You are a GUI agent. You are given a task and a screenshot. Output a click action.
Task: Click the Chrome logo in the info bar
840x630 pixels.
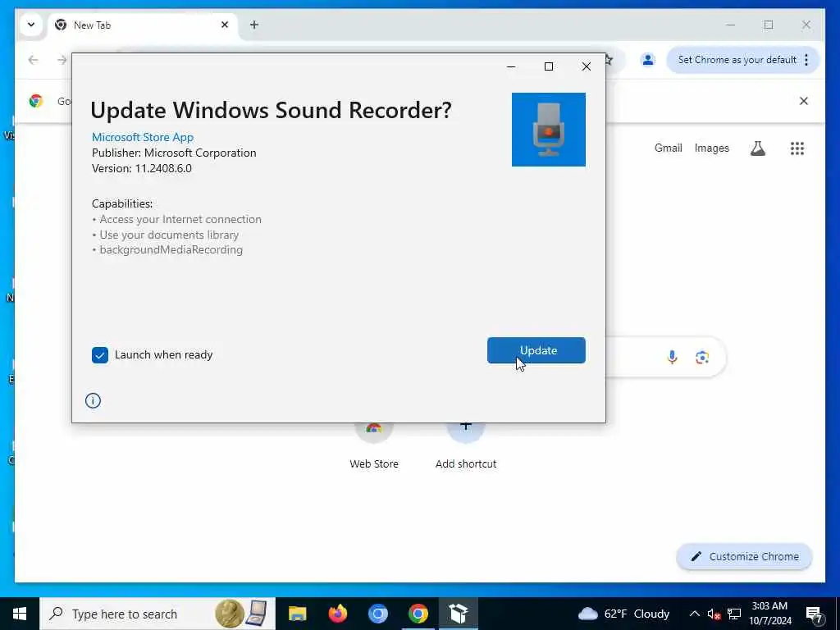(x=36, y=101)
